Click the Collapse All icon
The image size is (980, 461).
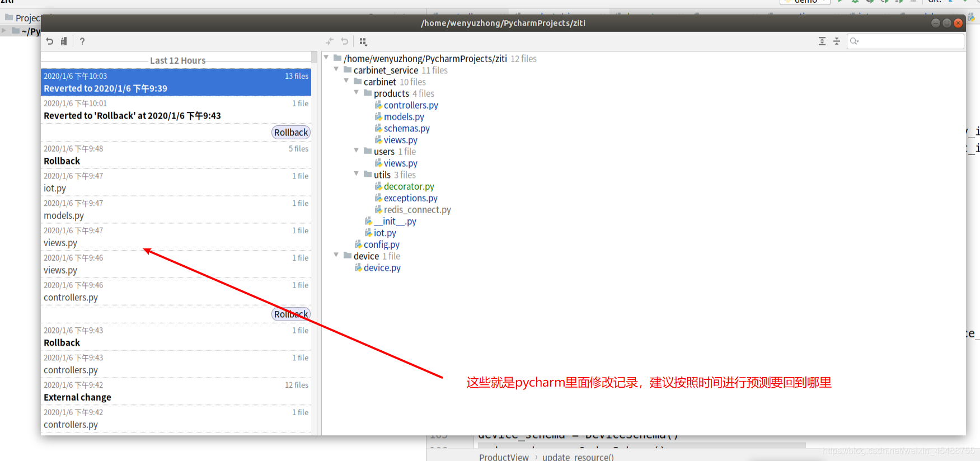(x=837, y=41)
